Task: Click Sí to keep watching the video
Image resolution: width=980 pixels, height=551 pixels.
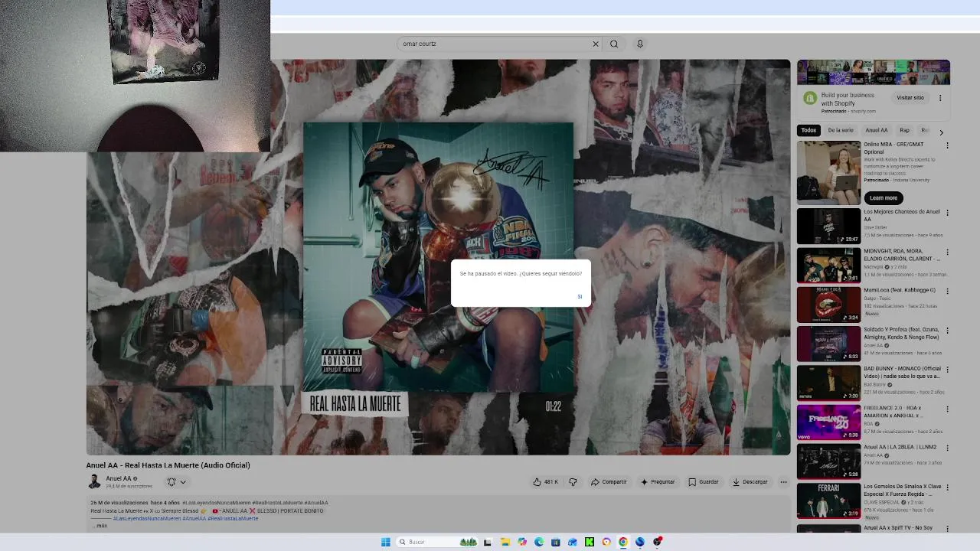Action: pyautogui.click(x=580, y=296)
